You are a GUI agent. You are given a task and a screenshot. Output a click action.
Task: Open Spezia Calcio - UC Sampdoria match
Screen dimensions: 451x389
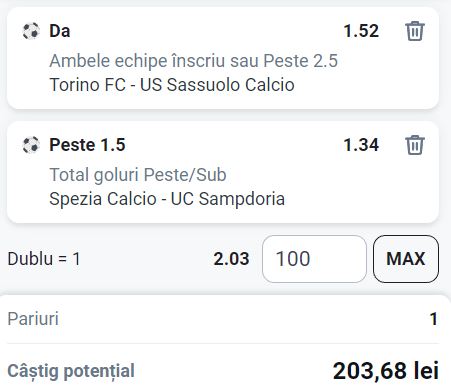click(167, 199)
